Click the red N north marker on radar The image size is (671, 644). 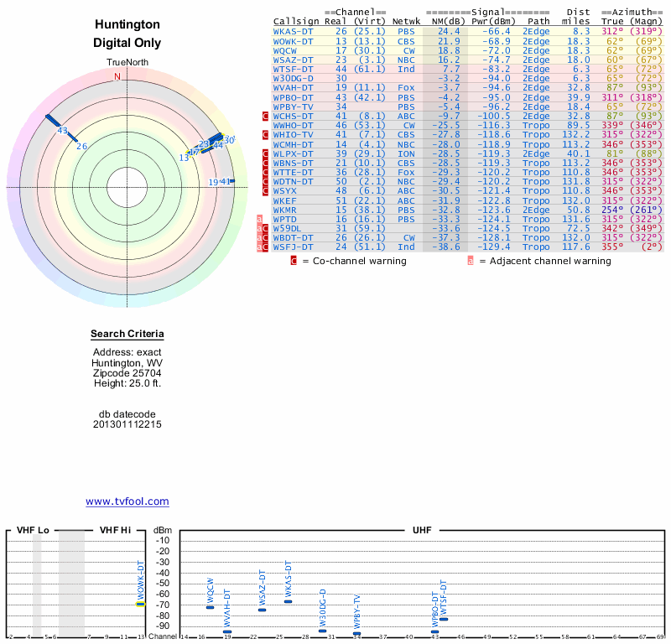click(x=117, y=76)
